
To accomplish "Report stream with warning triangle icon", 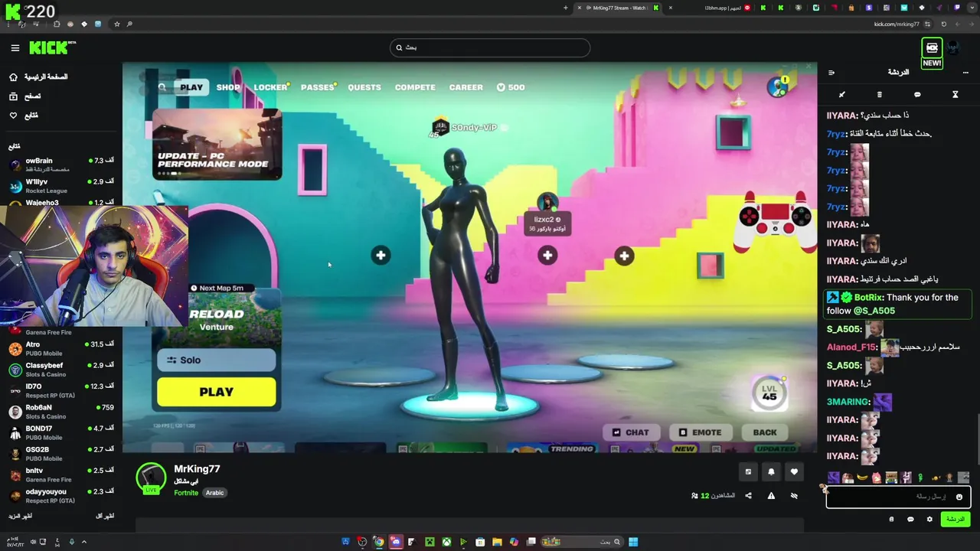I will [x=771, y=495].
